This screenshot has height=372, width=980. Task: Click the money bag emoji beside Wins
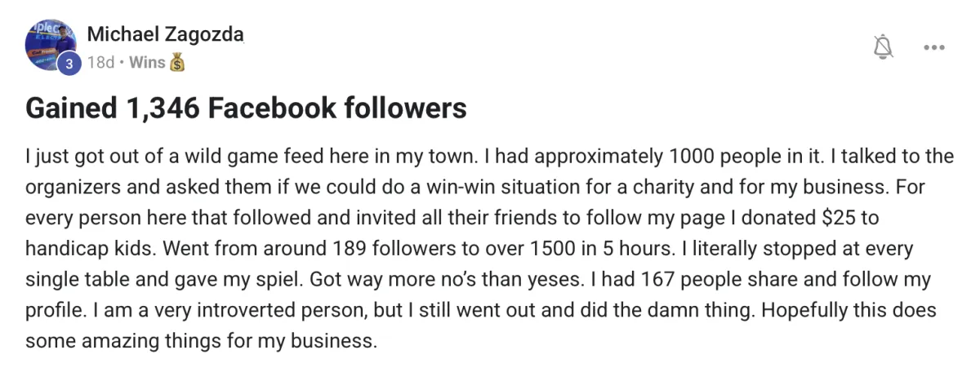point(178,62)
